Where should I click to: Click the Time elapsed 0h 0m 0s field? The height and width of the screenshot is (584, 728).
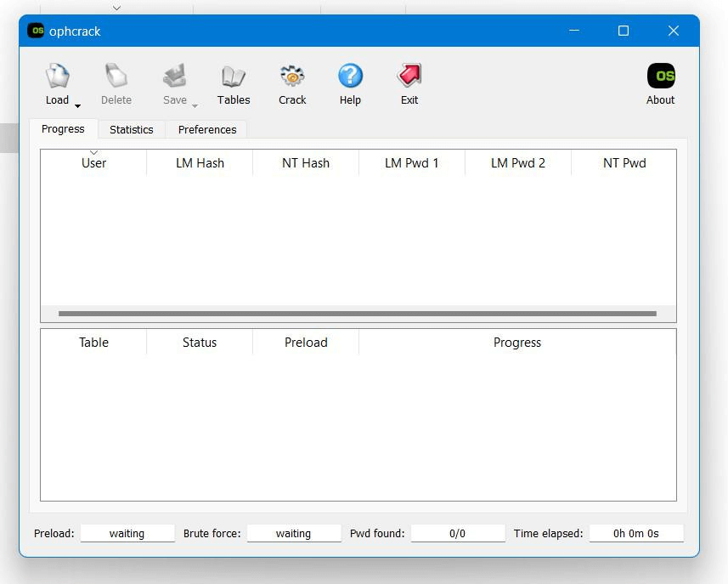636,533
